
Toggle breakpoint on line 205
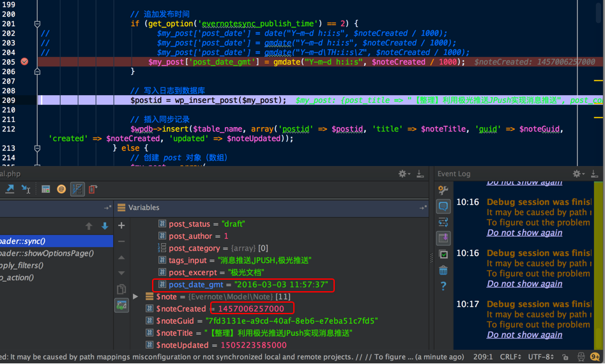tap(24, 62)
